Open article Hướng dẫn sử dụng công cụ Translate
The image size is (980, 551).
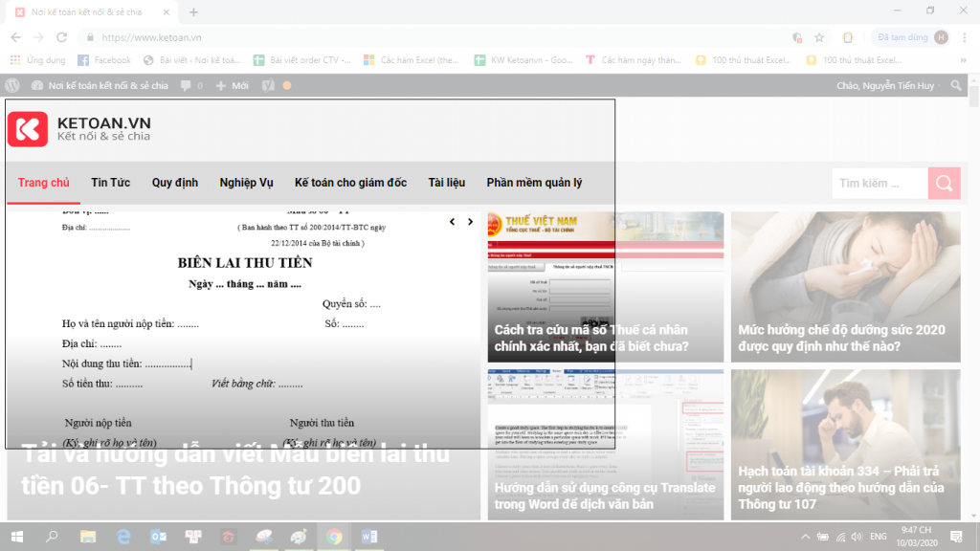(x=605, y=496)
